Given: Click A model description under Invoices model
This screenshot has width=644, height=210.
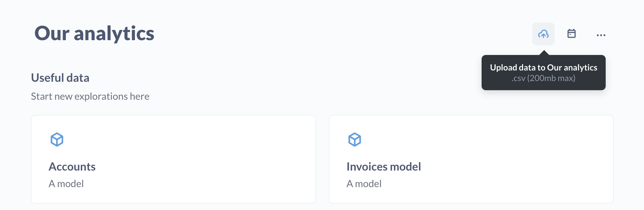Looking at the screenshot, I should (364, 184).
